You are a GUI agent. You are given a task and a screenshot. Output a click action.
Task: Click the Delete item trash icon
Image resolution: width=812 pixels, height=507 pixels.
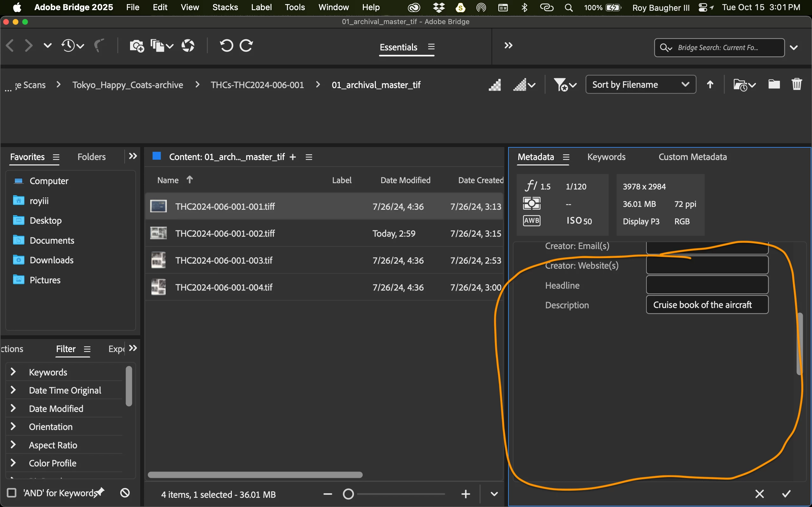point(796,84)
